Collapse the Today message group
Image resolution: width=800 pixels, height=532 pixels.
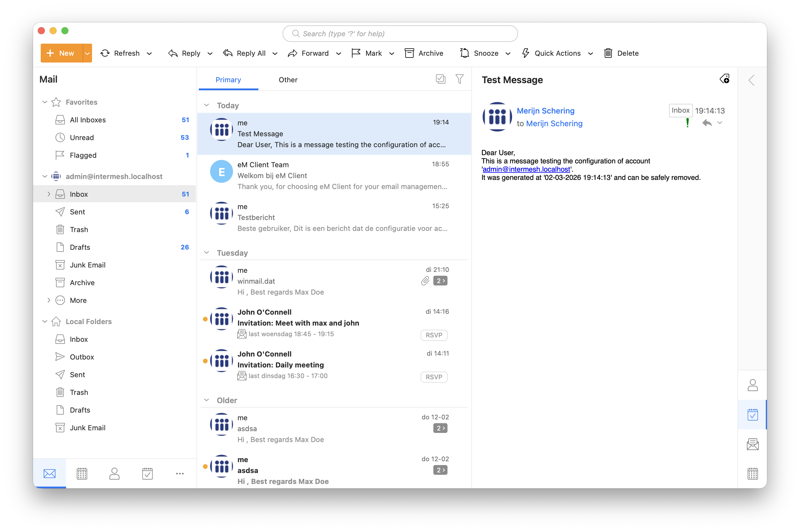207,105
